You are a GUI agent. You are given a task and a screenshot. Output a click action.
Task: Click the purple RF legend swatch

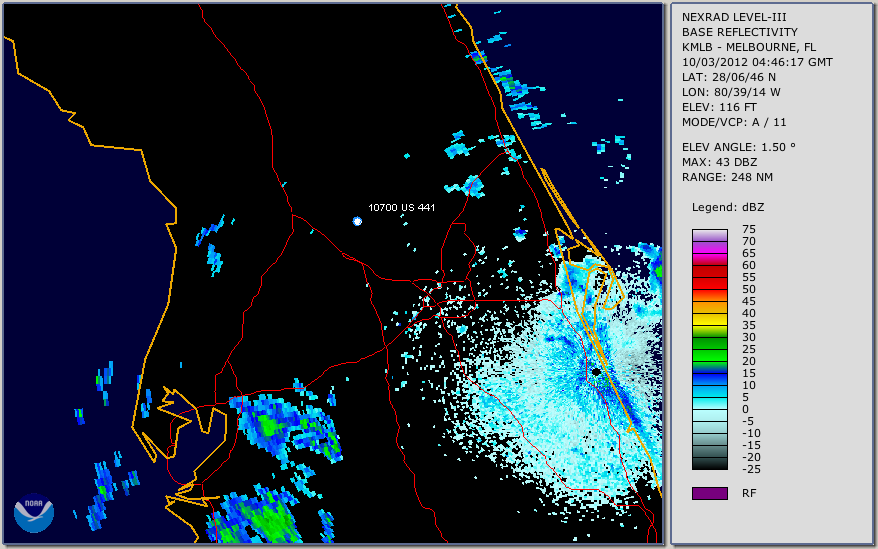click(x=709, y=493)
